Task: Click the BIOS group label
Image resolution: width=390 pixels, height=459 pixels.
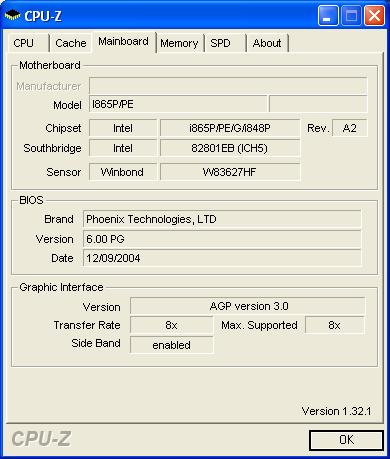Action: coord(31,200)
